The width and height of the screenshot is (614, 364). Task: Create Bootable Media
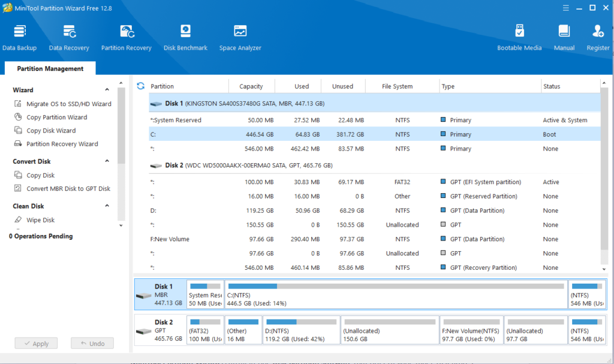point(519,38)
